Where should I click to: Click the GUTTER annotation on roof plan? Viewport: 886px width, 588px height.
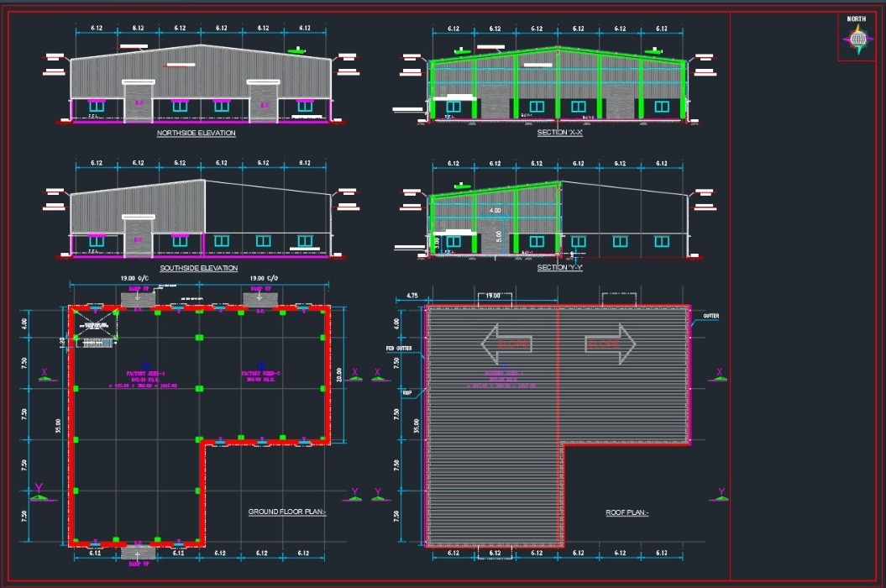click(x=710, y=316)
